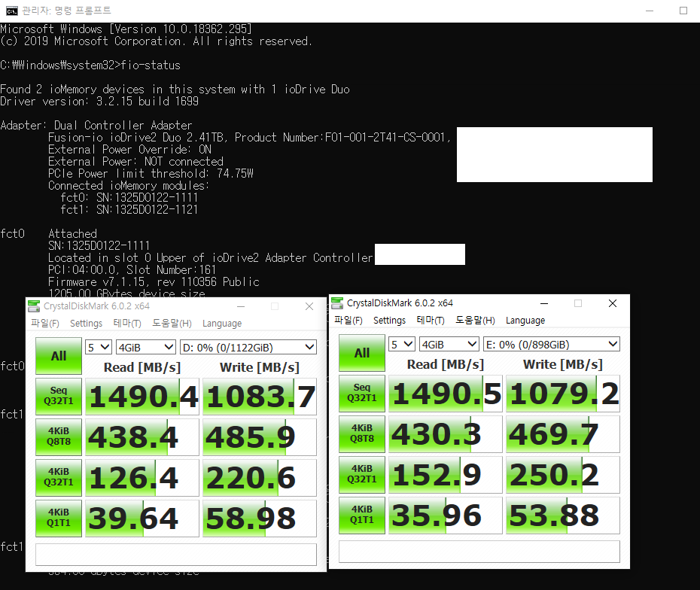Click Driver version 3.2.15 build line
Viewport: 700px width, 590px height.
pos(99,102)
